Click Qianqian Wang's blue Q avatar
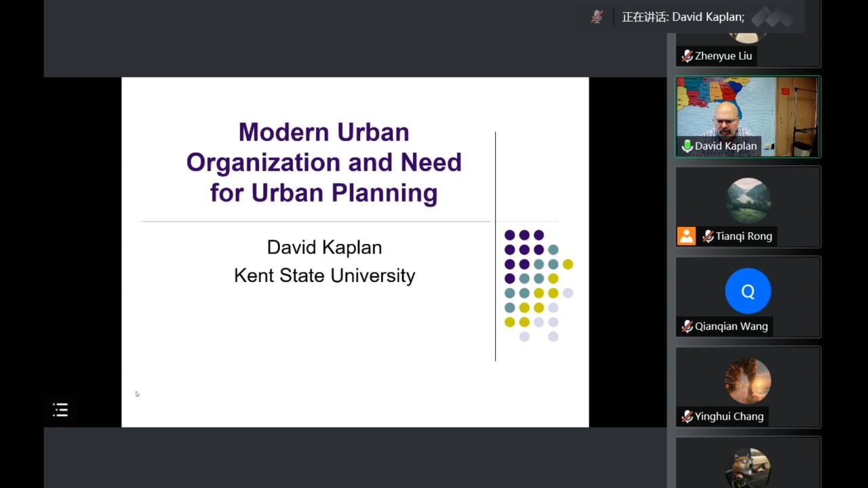Image resolution: width=868 pixels, height=488 pixels. (x=748, y=291)
